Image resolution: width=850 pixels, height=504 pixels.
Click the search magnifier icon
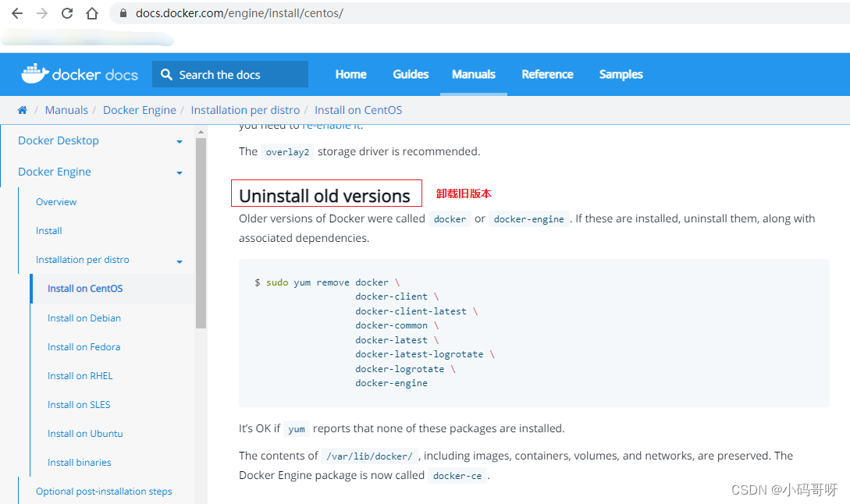tap(166, 75)
